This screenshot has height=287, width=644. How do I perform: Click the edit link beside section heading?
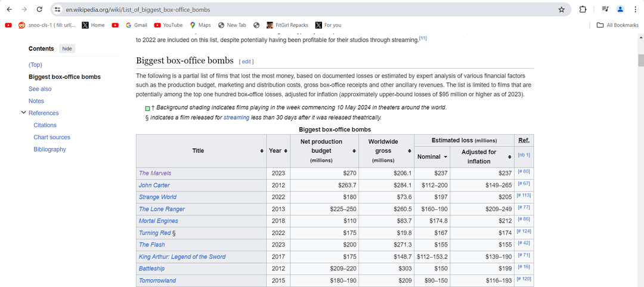point(246,61)
